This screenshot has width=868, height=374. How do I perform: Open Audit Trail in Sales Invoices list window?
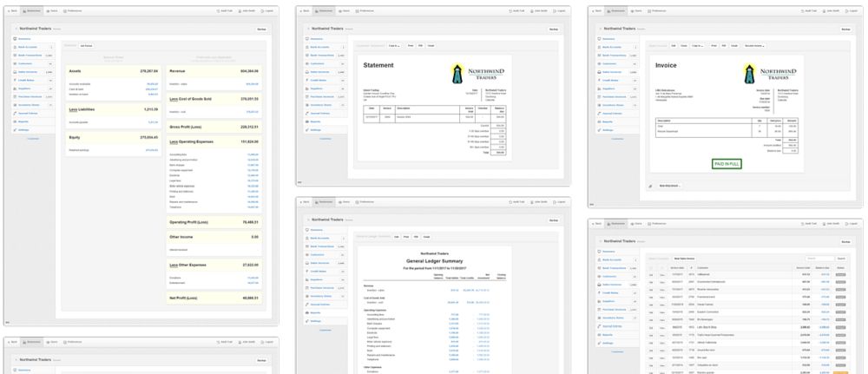[x=813, y=224]
